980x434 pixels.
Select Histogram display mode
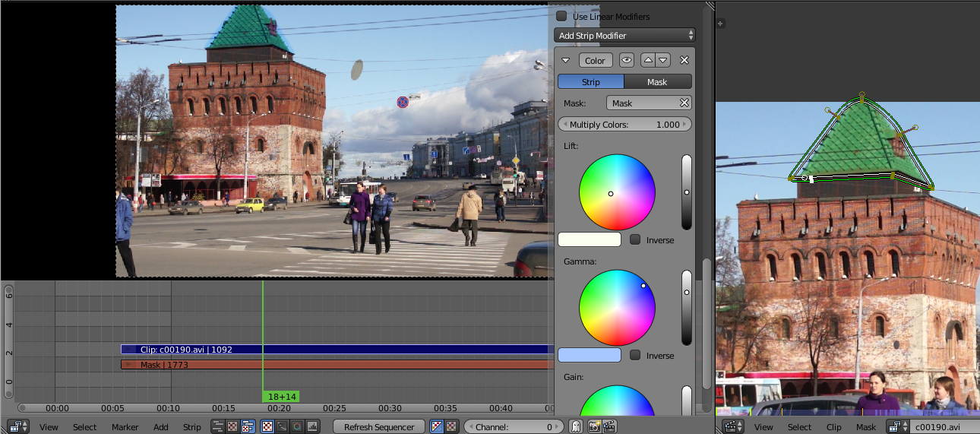click(312, 426)
